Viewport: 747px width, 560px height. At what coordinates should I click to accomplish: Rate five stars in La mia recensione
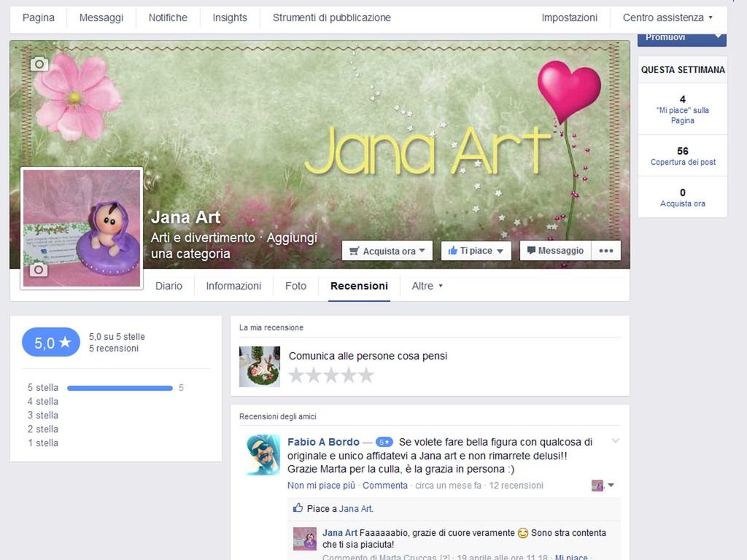point(366,376)
